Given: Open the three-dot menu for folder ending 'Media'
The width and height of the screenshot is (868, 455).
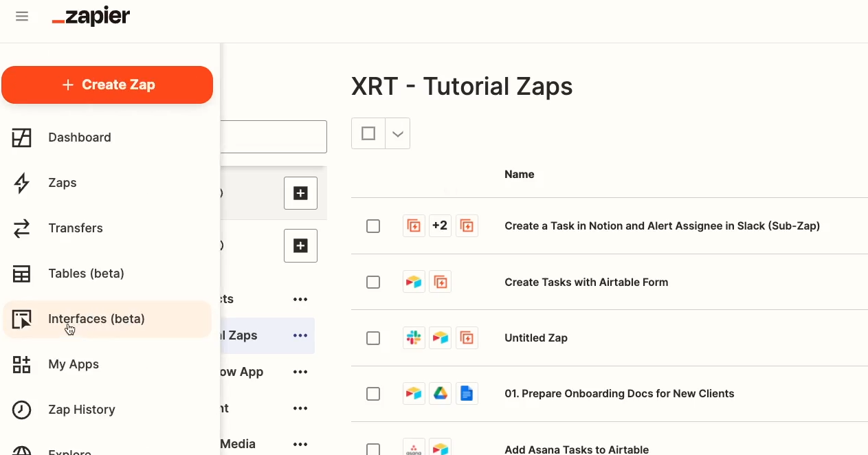Looking at the screenshot, I should tap(300, 444).
